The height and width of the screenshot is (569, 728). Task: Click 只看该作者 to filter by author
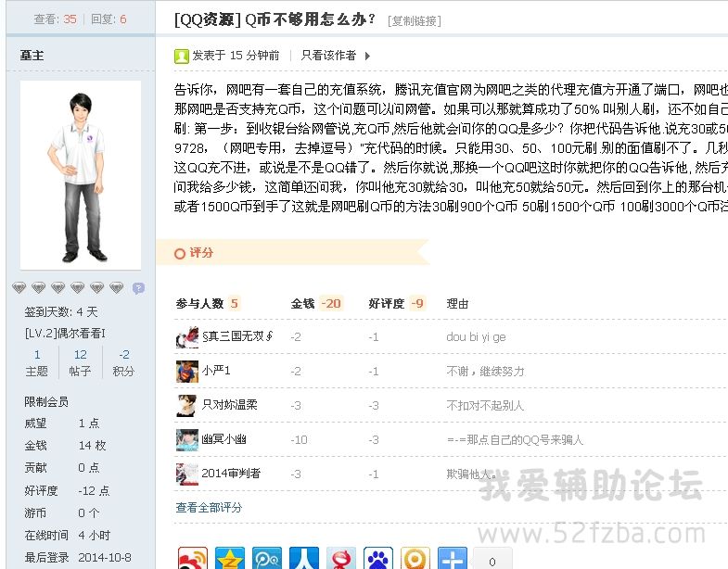pos(328,56)
